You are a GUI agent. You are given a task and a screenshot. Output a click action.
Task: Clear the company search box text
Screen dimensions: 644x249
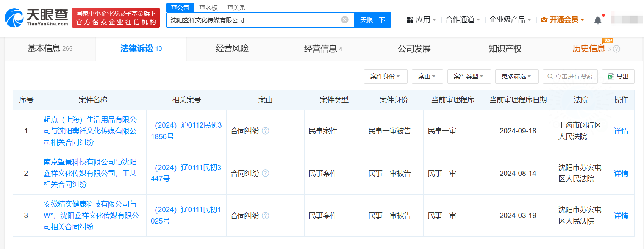tap(344, 20)
